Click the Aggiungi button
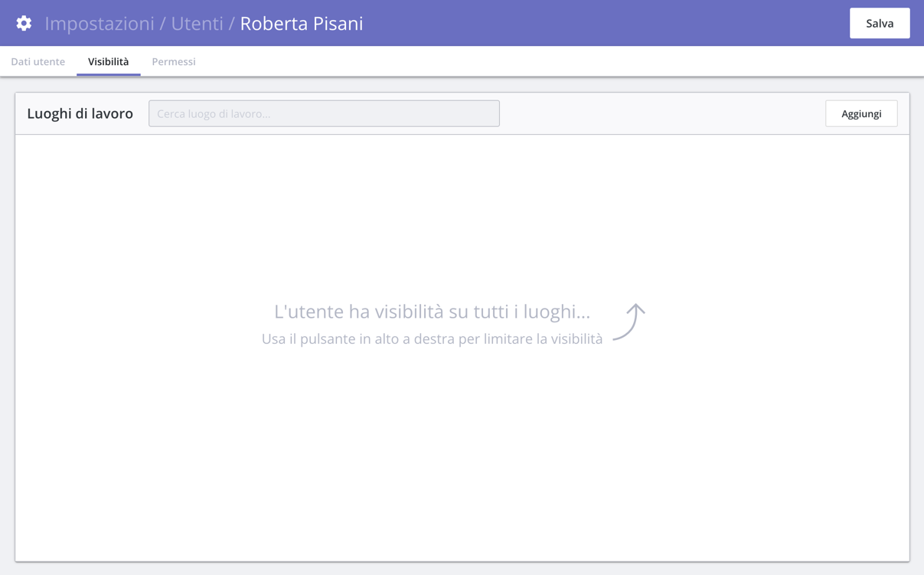Image resolution: width=924 pixels, height=575 pixels. [x=861, y=113]
